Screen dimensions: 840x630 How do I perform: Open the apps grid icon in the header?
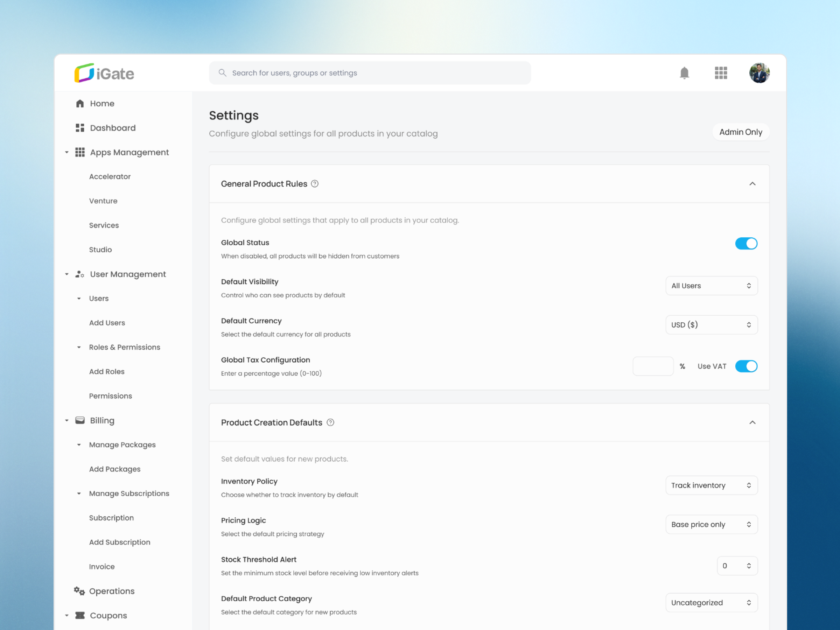(721, 73)
